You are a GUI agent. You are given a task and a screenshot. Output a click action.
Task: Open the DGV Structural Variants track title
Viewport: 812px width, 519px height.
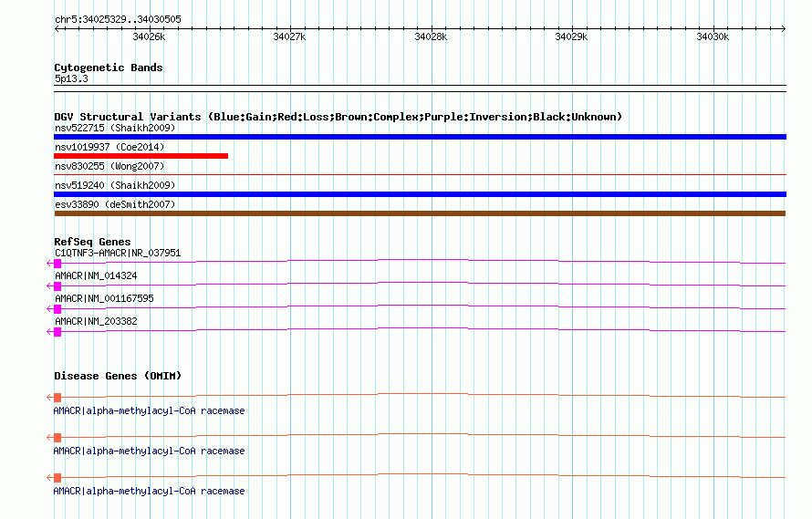pos(338,117)
